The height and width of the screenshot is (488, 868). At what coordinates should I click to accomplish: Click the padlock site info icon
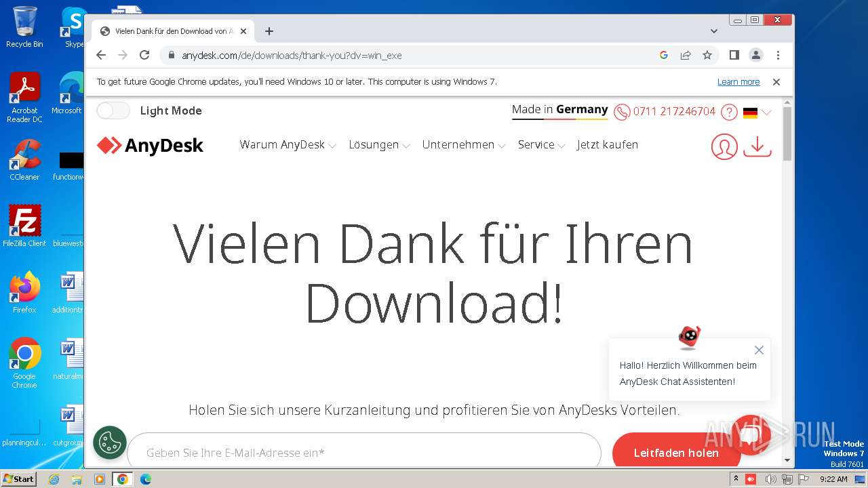tap(171, 56)
